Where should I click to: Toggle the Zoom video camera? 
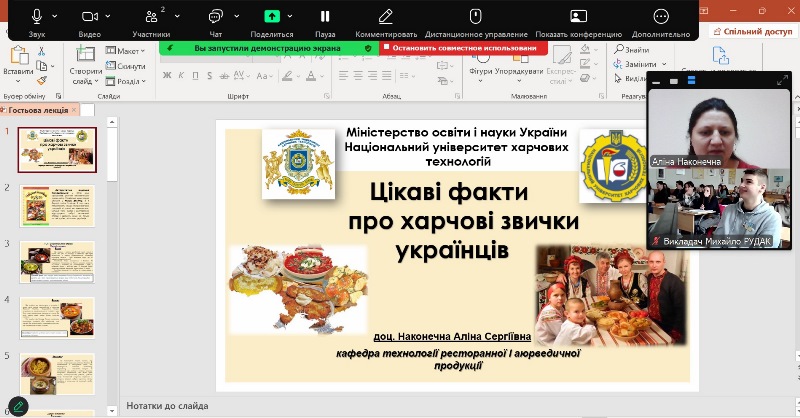click(90, 16)
